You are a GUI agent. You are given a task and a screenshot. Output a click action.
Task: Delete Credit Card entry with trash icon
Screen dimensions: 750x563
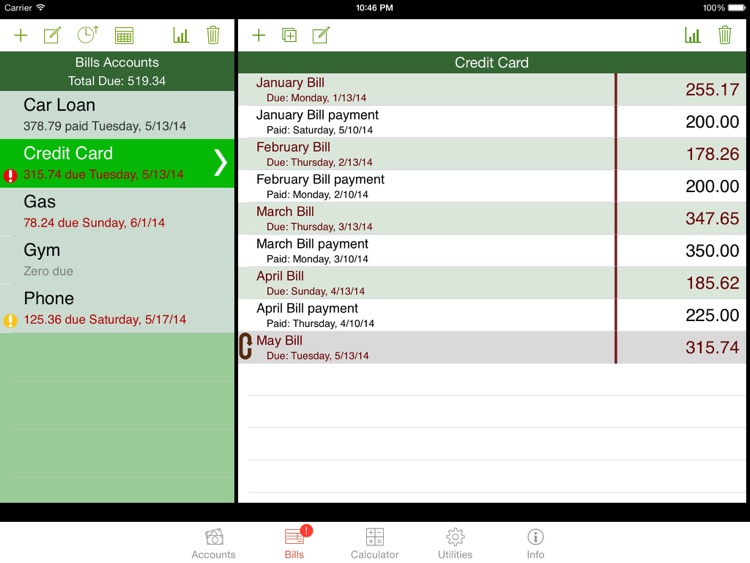click(725, 35)
